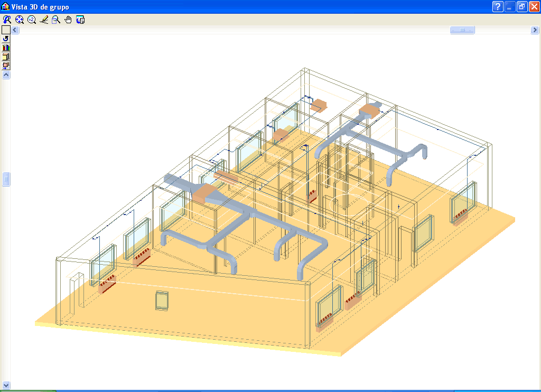Viewport: 541px width, 392px height.
Task: Click the horizontal scrollbar right arrow
Action: pyautogui.click(x=535, y=30)
